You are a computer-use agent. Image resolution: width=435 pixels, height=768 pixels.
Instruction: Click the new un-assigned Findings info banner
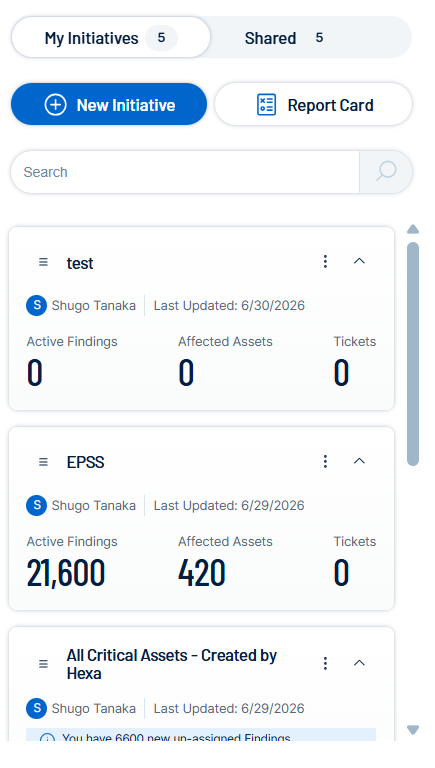coord(201,735)
